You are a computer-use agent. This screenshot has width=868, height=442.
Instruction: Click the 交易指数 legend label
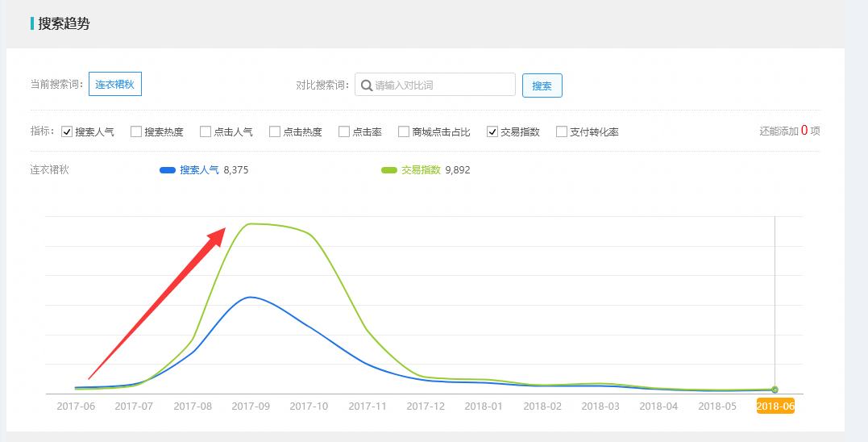coord(421,170)
